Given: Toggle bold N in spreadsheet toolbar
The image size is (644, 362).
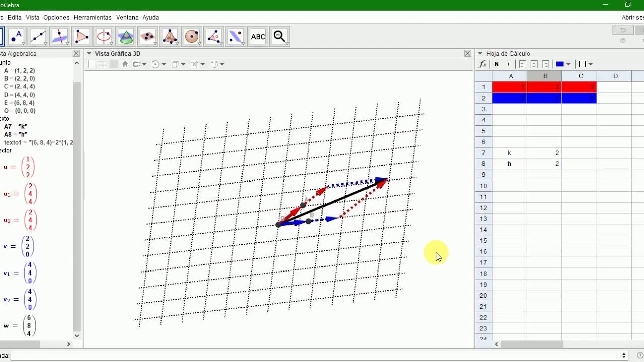Looking at the screenshot, I should pyautogui.click(x=497, y=64).
